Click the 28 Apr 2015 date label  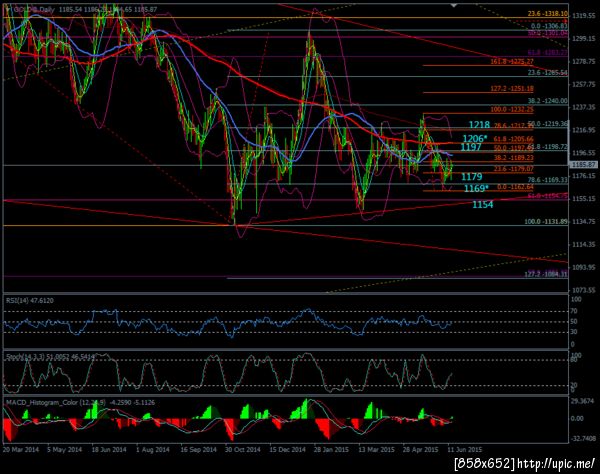point(420,450)
